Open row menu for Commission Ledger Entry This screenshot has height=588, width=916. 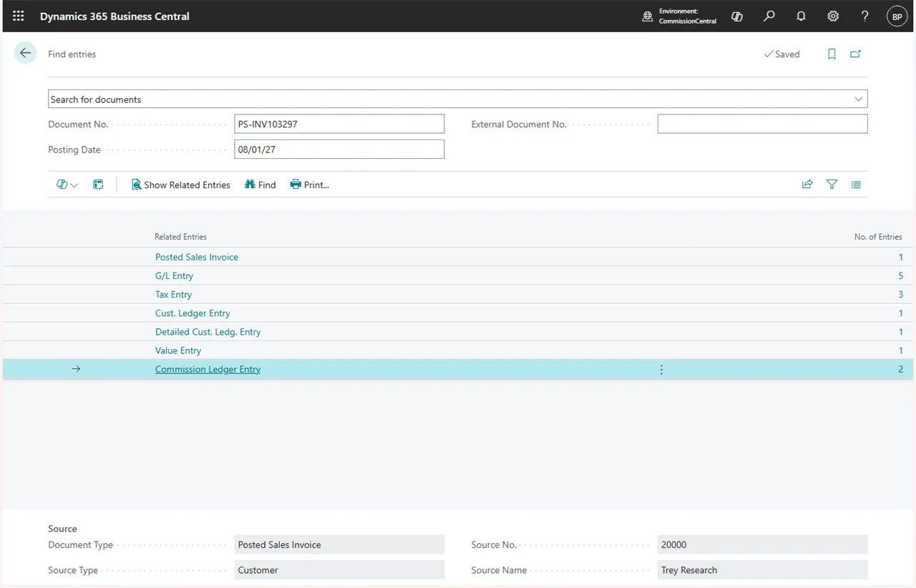tap(661, 370)
